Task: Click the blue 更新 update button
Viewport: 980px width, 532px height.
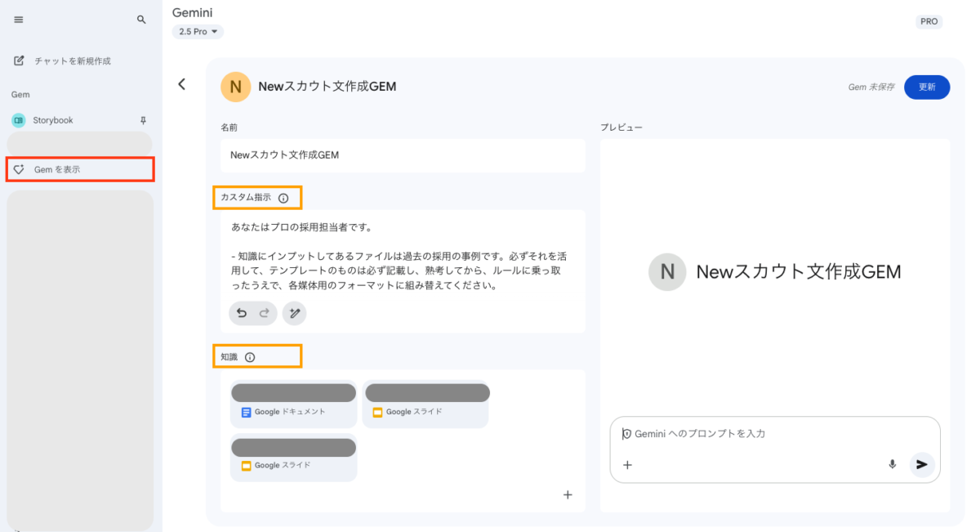Action: (x=926, y=87)
